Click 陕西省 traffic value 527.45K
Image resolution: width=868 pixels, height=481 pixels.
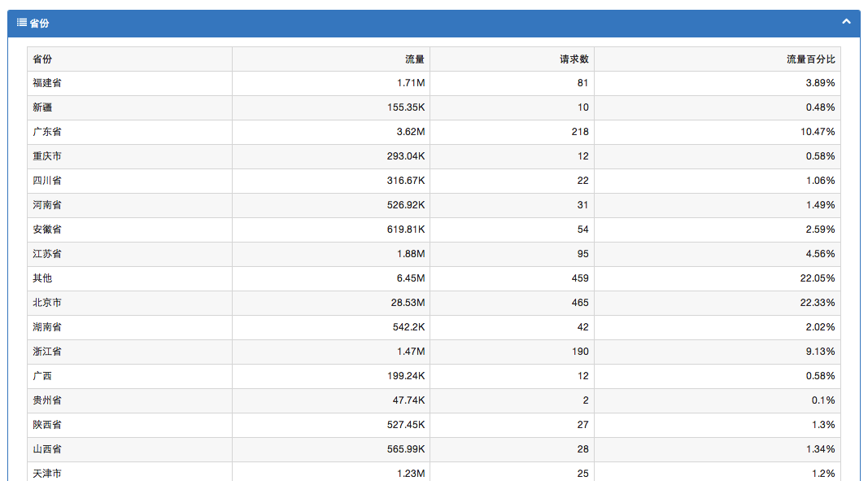tap(406, 425)
